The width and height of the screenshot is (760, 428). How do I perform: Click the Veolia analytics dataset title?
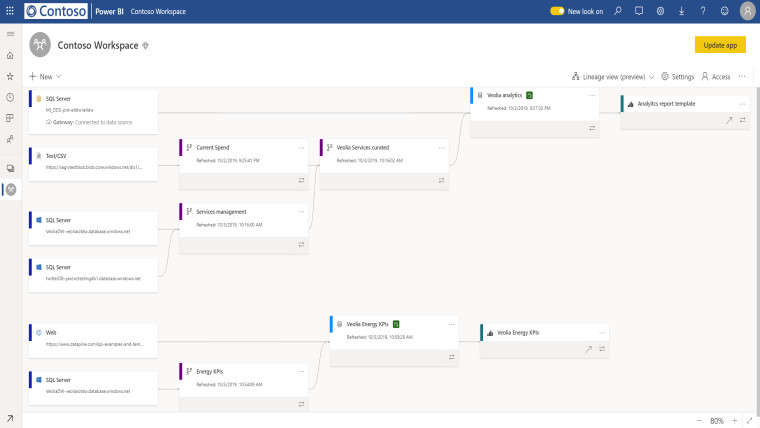pos(504,95)
